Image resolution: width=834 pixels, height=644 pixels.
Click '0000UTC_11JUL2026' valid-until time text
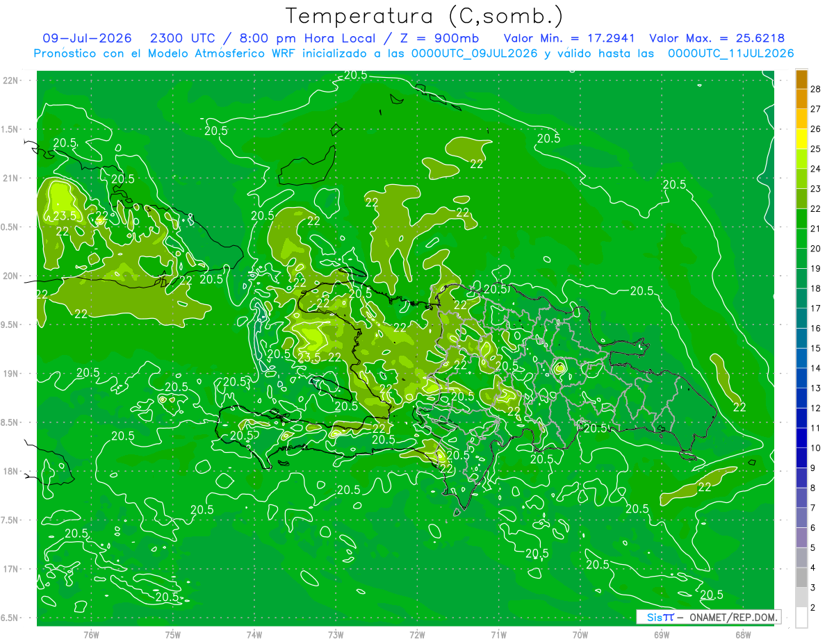730,53
